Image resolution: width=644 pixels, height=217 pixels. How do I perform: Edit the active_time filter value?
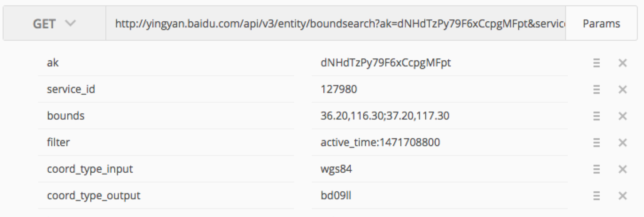tap(438, 143)
